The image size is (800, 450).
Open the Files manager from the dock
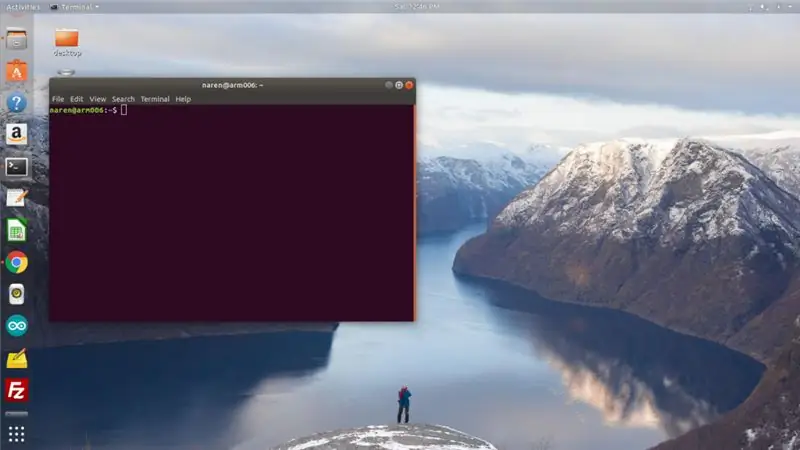[x=16, y=39]
